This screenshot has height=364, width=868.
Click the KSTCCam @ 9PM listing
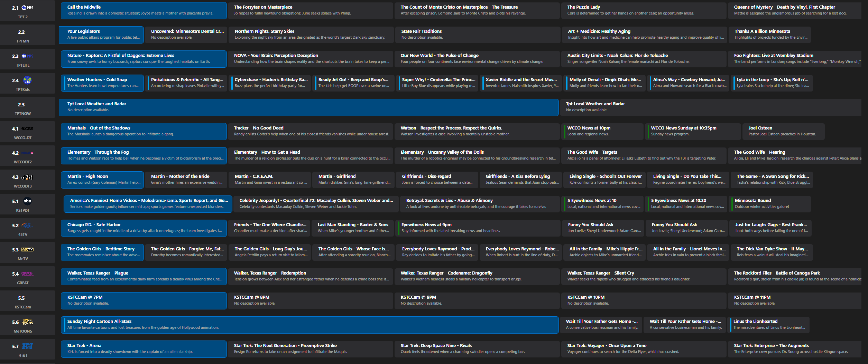477,300
